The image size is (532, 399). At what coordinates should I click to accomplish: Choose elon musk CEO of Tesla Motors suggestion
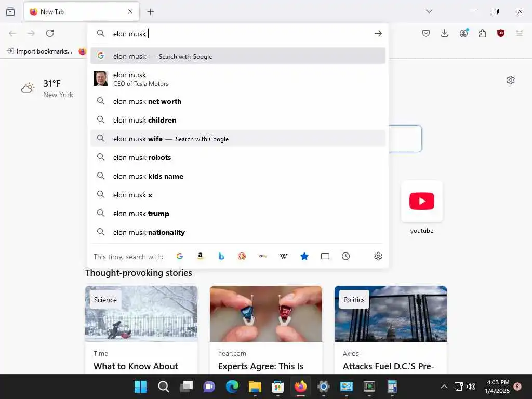238,79
